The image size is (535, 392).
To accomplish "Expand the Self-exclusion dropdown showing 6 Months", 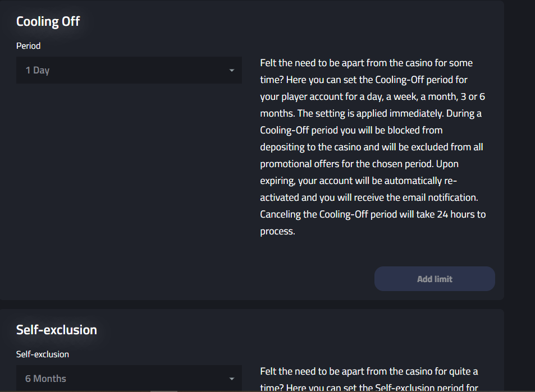I will (x=129, y=379).
